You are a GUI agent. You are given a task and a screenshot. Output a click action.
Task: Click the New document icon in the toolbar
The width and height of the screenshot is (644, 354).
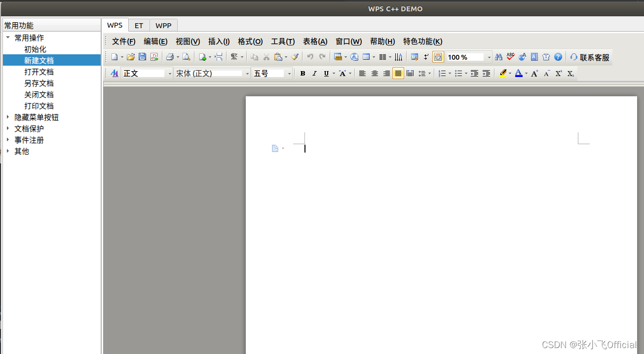click(114, 57)
